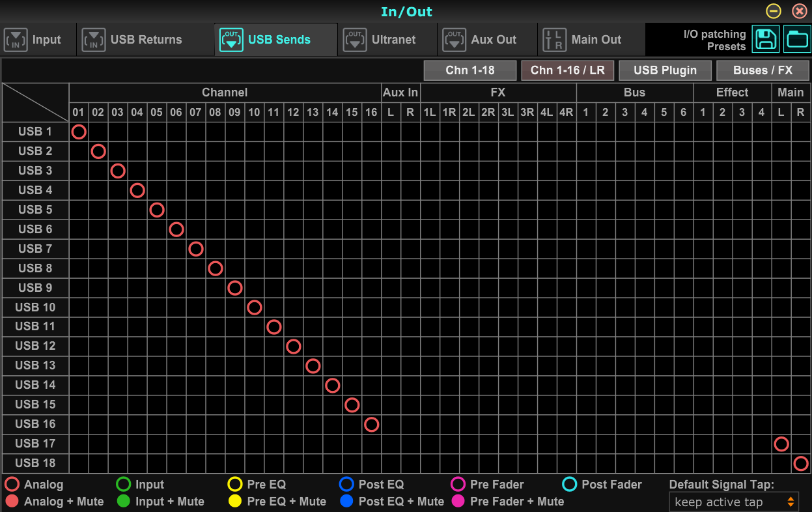This screenshot has height=512, width=812.
Task: Click empty cell at USB 1, Channel 02
Action: coord(98,132)
